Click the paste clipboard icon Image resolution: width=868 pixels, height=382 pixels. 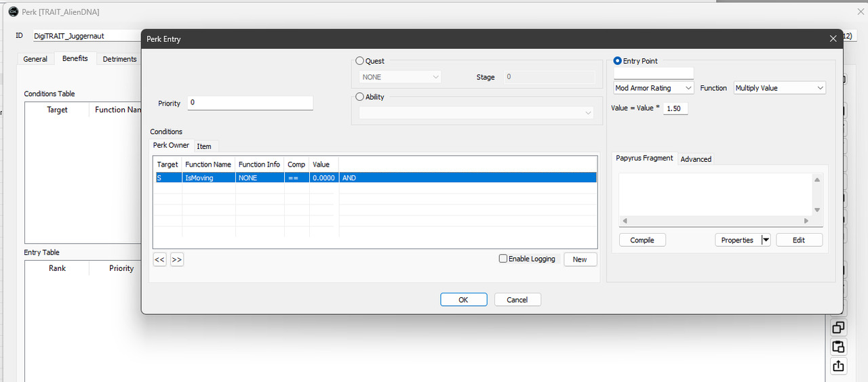[x=838, y=347]
